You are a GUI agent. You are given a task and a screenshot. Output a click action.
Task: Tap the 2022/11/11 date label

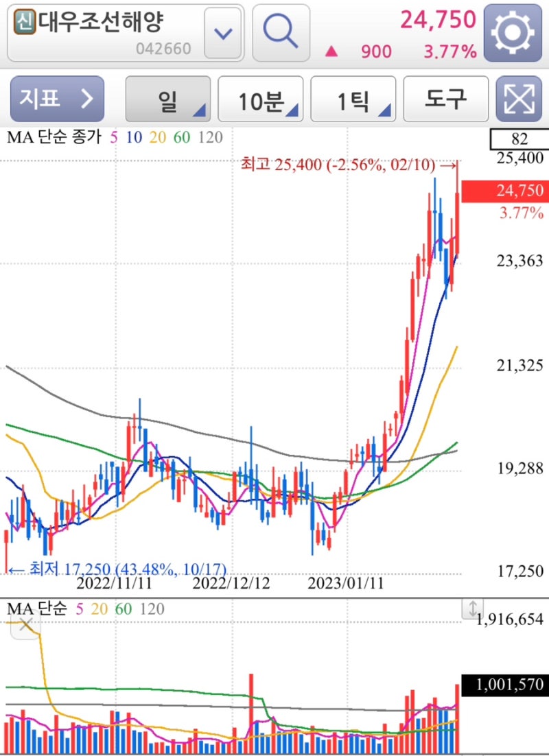pos(115,583)
